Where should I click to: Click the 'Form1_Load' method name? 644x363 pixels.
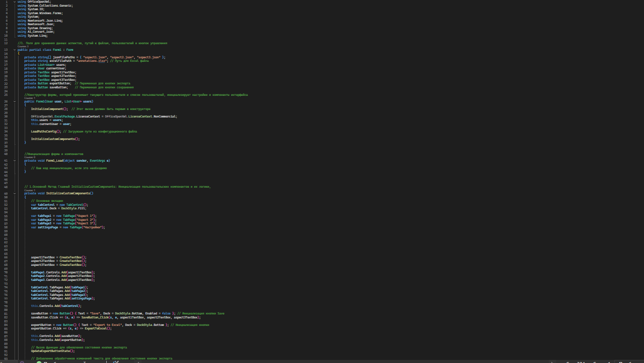[55, 161]
